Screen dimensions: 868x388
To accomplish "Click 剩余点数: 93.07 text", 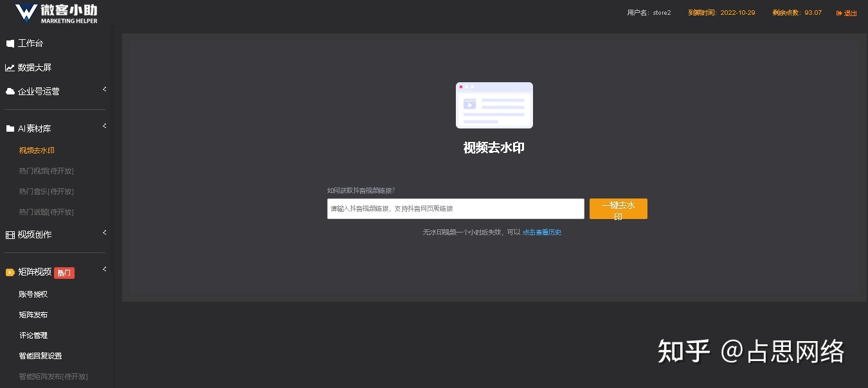I will point(797,13).
